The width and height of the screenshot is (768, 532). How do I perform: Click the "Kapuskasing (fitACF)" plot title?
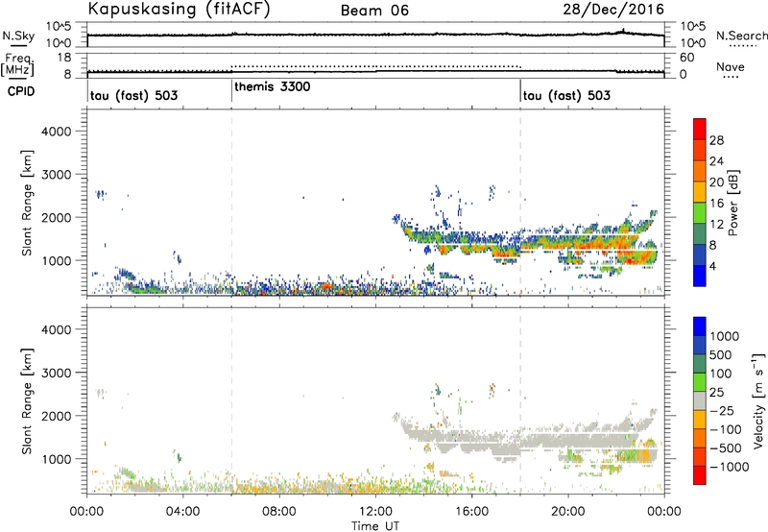[180, 9]
